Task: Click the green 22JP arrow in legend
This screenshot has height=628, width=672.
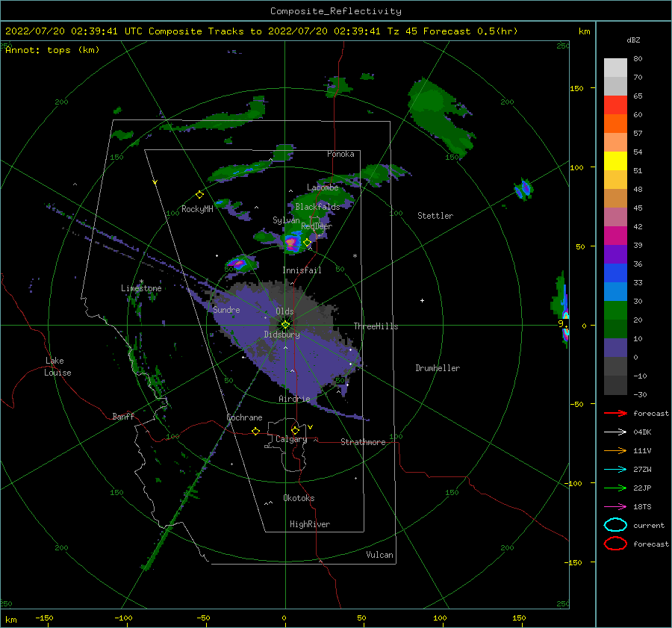Action: pyautogui.click(x=615, y=488)
